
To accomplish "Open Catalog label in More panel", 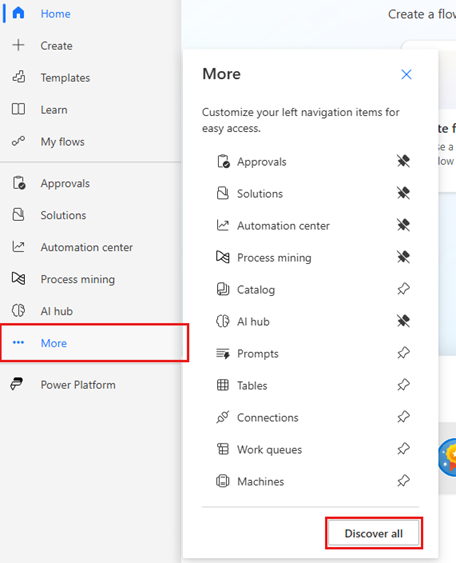I will [256, 290].
